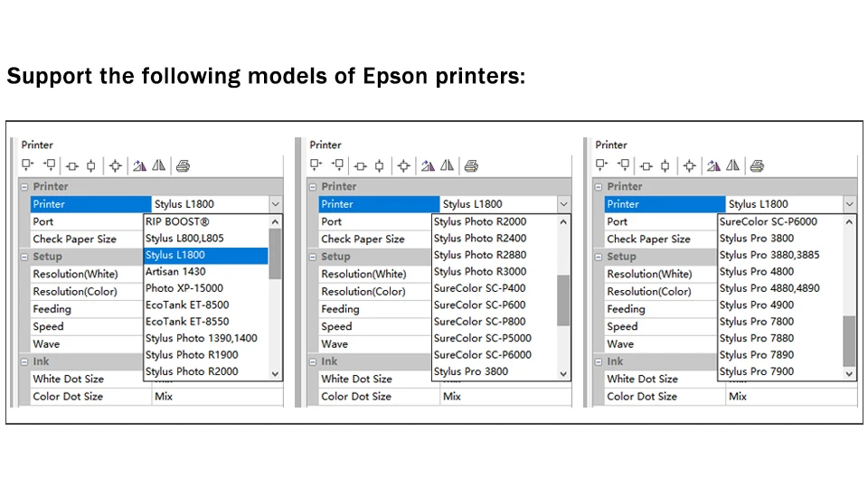This screenshot has width=868, height=497.
Task: Click center-both-axes icon in right panel
Action: click(x=689, y=165)
